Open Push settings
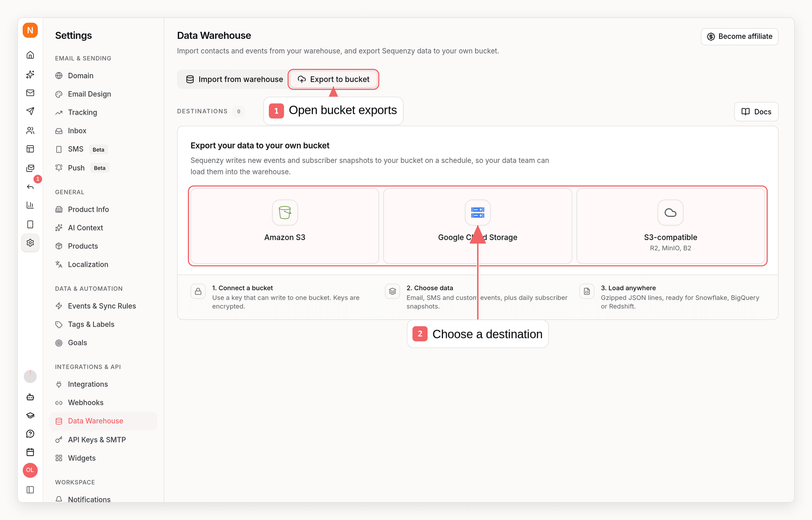 pos(103,168)
